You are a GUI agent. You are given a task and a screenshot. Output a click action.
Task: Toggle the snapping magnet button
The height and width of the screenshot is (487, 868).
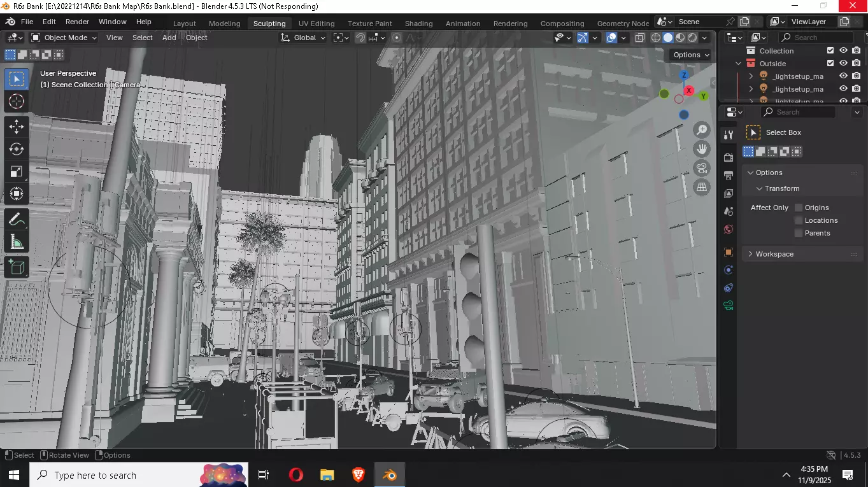pos(360,38)
